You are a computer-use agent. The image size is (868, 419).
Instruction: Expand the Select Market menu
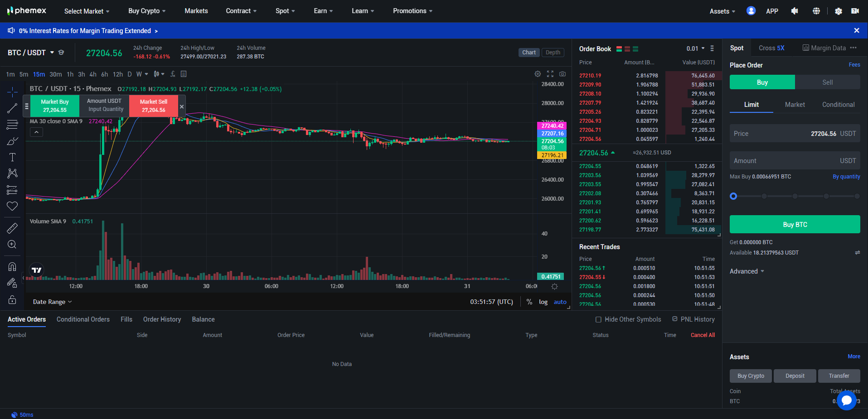87,11
